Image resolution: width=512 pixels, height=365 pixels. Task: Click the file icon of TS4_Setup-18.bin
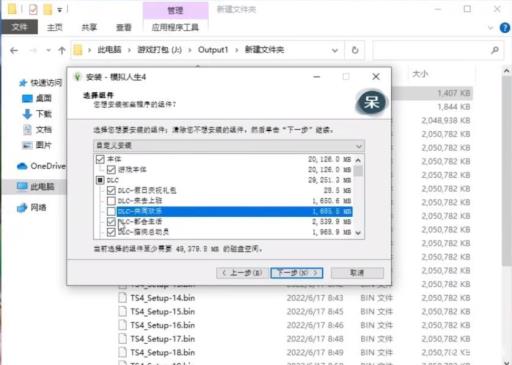point(123,352)
